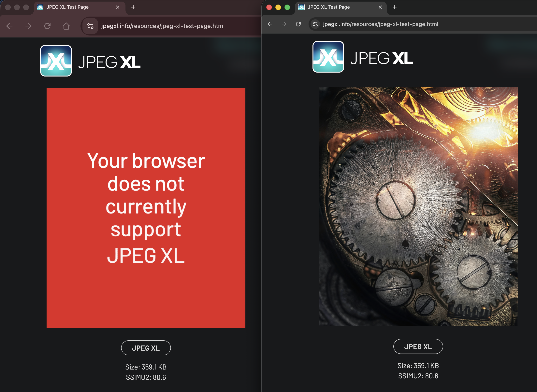Screen dimensions: 537x392
Task: Click JPEG XL button under gears image
Action: pyautogui.click(x=418, y=346)
